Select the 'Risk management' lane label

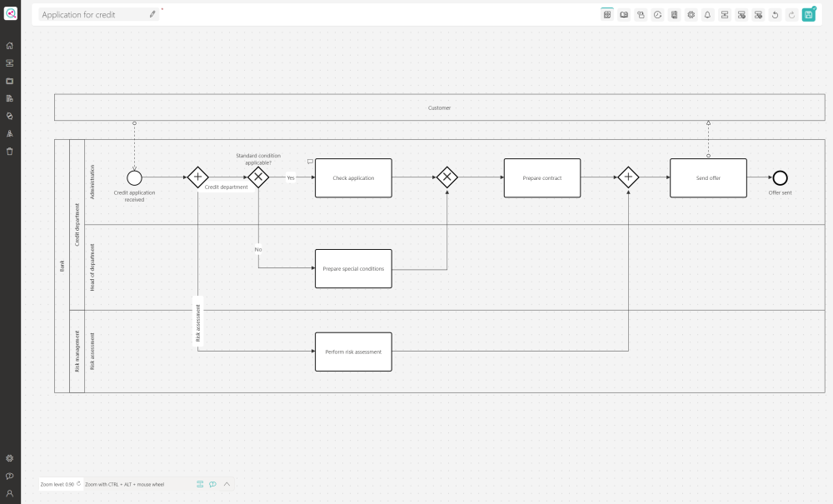click(x=77, y=351)
